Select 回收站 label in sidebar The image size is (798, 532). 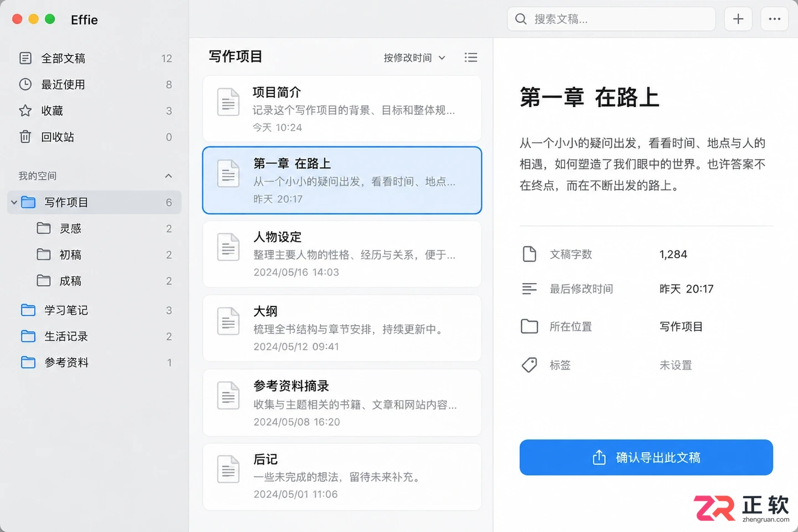pyautogui.click(x=58, y=137)
